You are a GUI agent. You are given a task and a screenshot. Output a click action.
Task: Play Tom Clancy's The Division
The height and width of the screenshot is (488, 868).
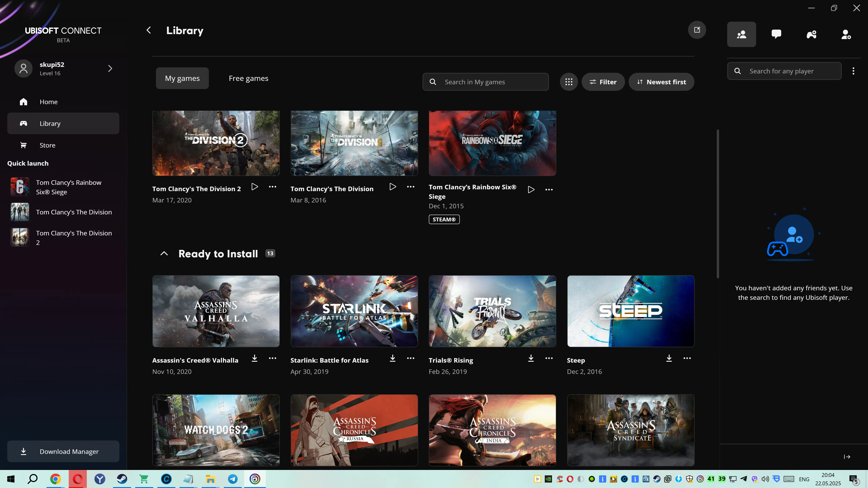393,187
